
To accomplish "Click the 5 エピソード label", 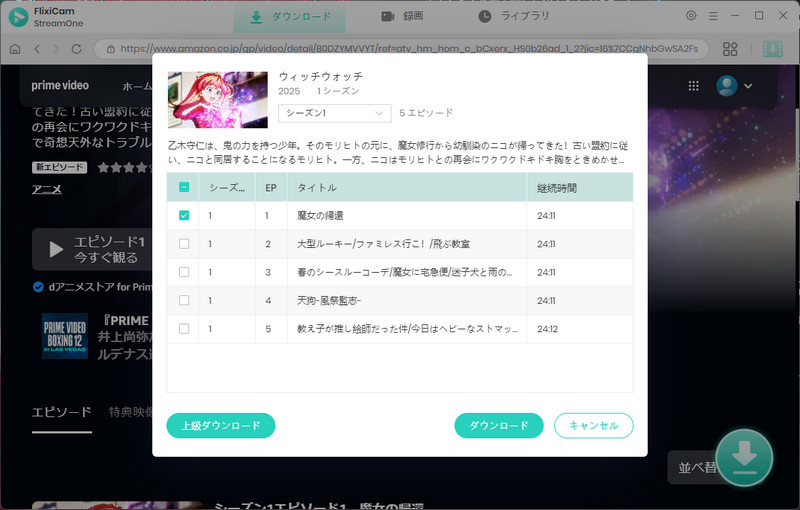I will (x=426, y=113).
